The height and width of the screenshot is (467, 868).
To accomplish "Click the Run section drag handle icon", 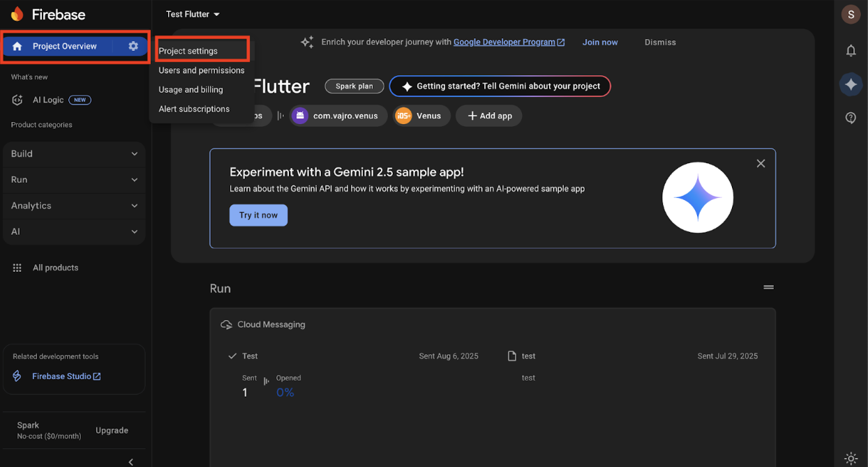I will click(768, 287).
